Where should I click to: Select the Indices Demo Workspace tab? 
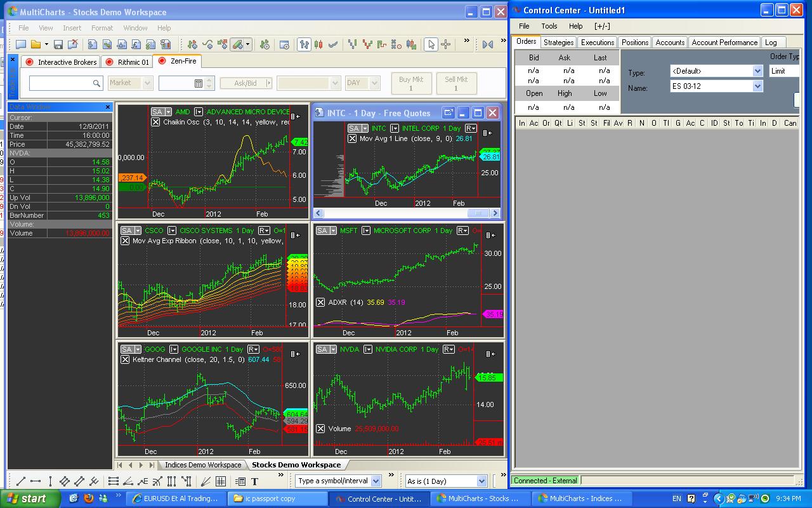click(203, 465)
